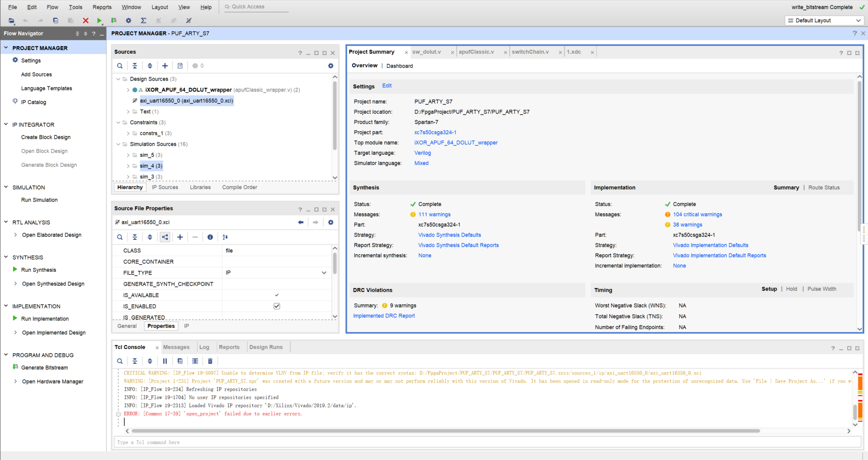This screenshot has height=460, width=868.
Task: Open the xc7s50csga324-1 project part link
Action: (435, 133)
